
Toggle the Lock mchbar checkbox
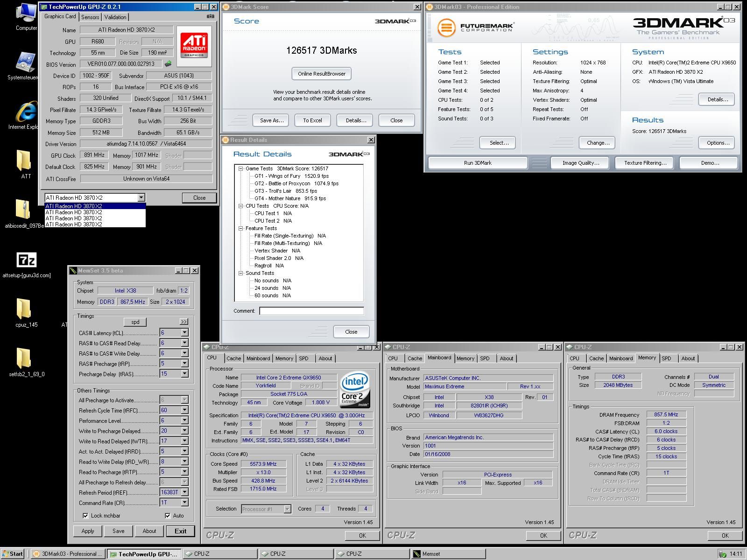[85, 516]
